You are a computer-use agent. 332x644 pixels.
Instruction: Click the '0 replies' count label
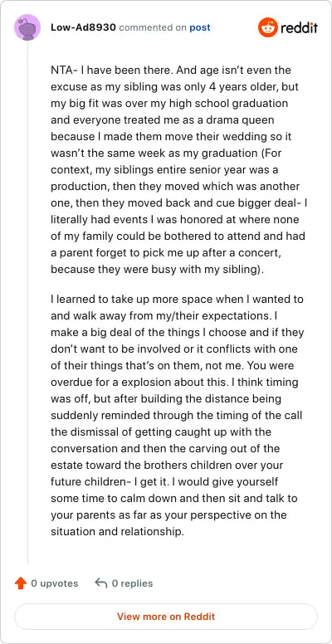132,583
